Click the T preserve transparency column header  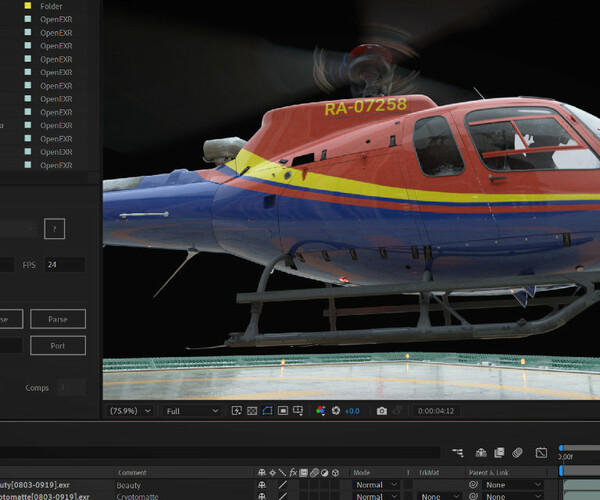(408, 473)
